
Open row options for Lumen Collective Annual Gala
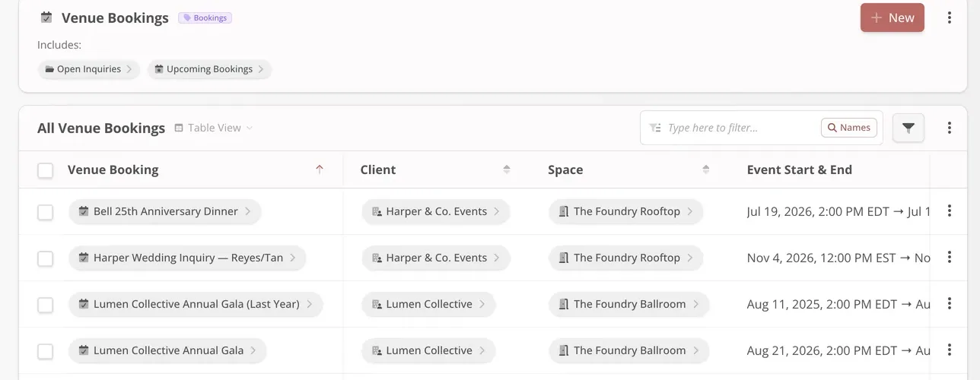[949, 350]
